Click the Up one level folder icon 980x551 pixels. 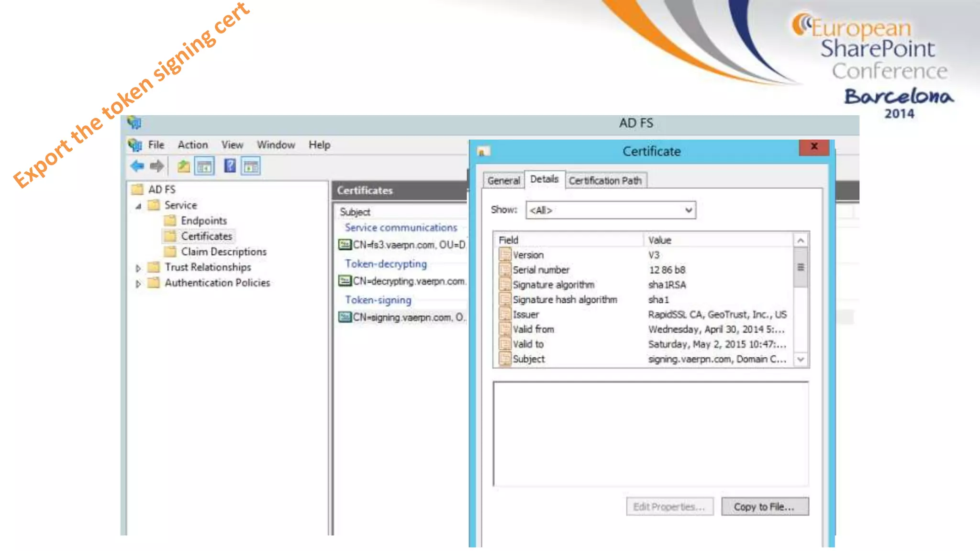[x=184, y=166]
